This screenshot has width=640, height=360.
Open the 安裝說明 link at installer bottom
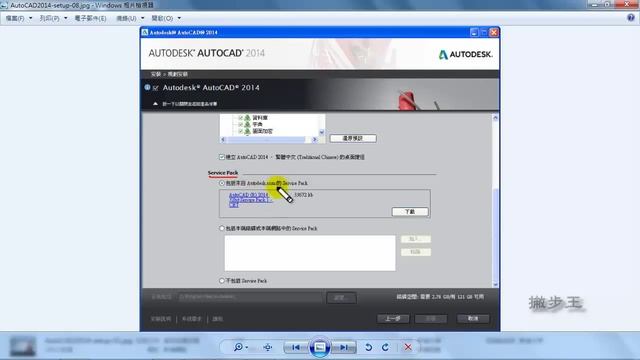point(161,319)
